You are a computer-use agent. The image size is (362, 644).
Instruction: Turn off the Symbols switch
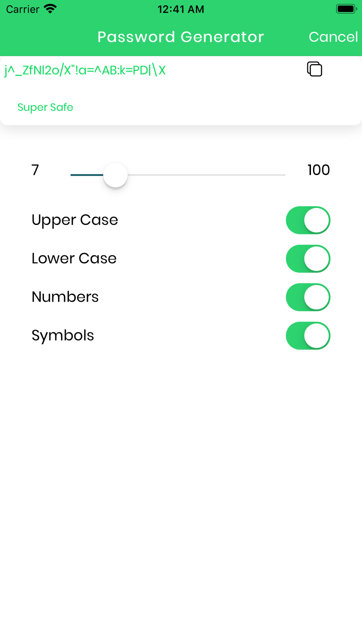tap(308, 336)
